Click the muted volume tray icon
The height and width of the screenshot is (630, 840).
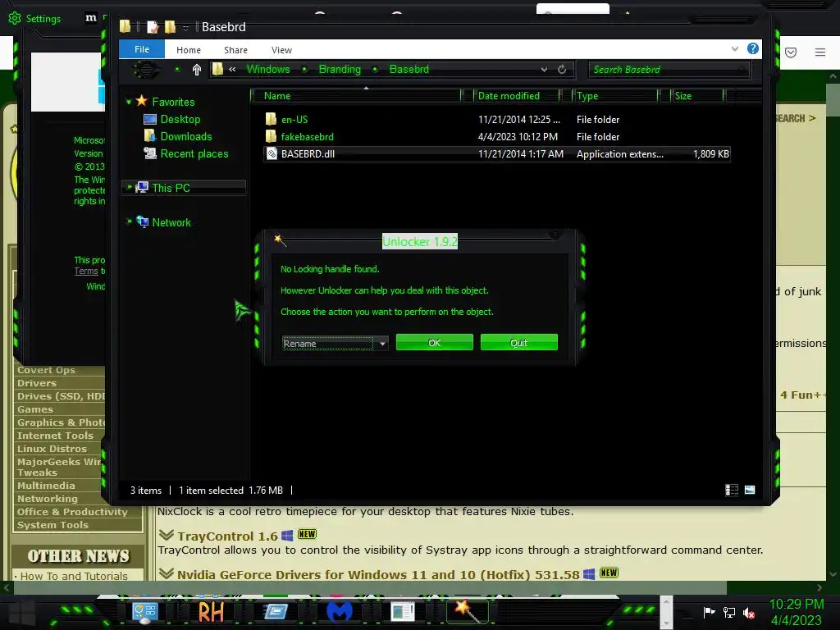pyautogui.click(x=749, y=612)
